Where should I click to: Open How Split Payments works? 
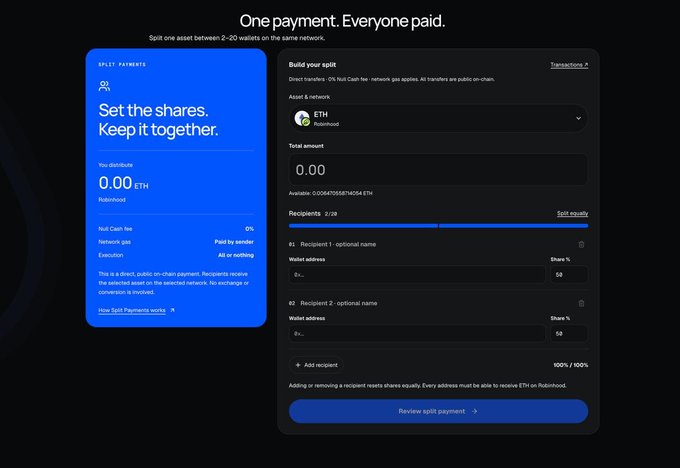click(132, 310)
